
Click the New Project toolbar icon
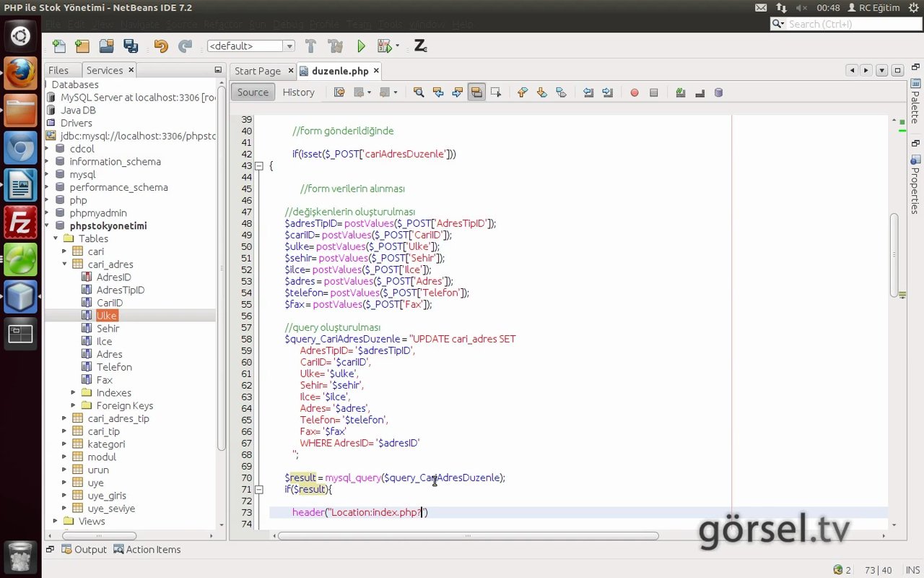pos(82,46)
